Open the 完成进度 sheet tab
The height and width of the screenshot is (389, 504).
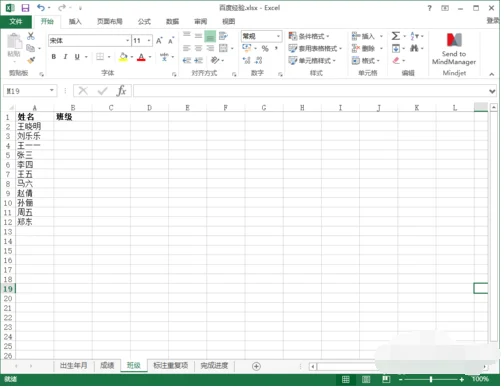pyautogui.click(x=214, y=366)
